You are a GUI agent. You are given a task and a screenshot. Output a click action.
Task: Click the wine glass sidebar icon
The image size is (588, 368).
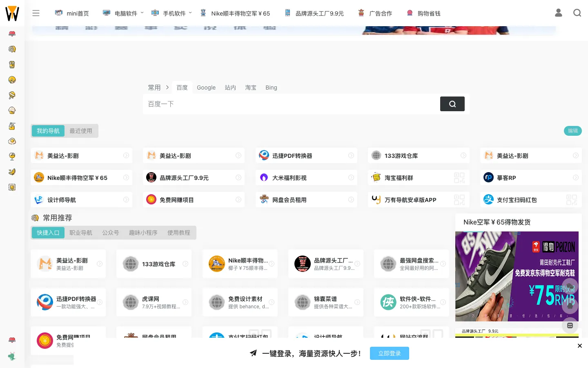click(x=12, y=156)
